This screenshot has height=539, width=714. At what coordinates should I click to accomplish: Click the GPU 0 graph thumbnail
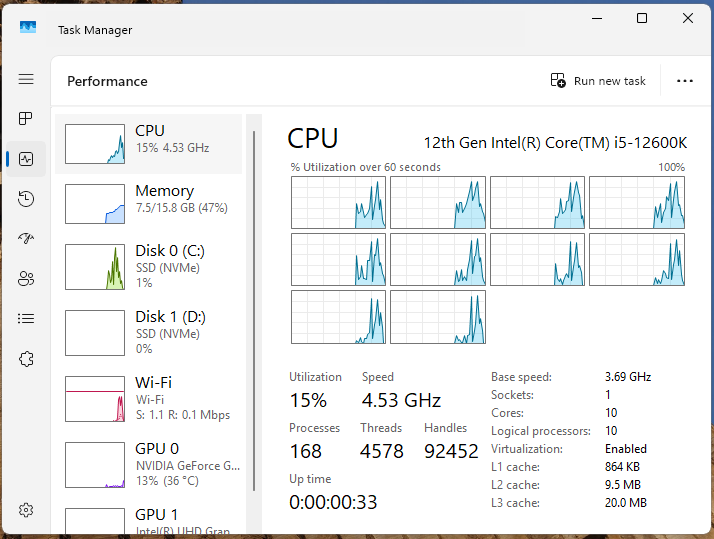95,465
